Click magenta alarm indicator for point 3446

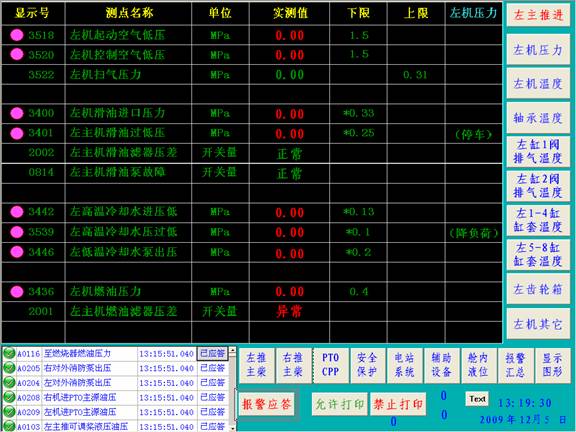(x=17, y=252)
